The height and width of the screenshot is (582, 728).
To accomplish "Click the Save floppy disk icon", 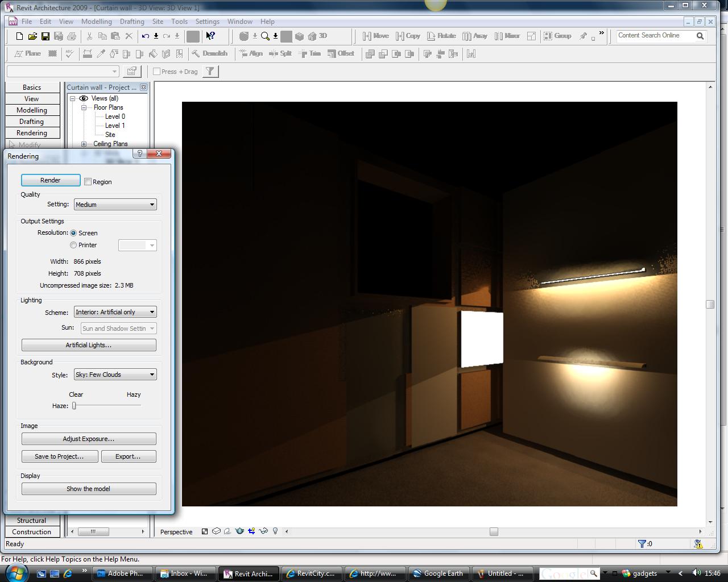I will (45, 36).
